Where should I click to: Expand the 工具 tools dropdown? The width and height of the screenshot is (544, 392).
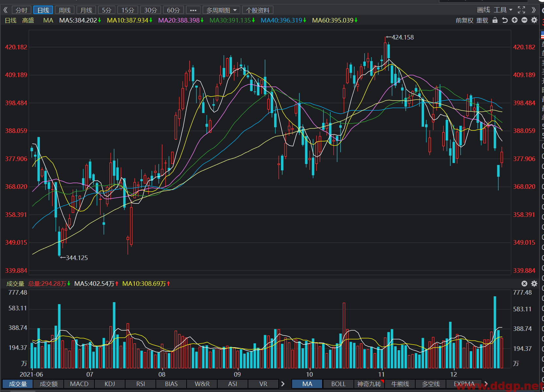pyautogui.click(x=503, y=10)
